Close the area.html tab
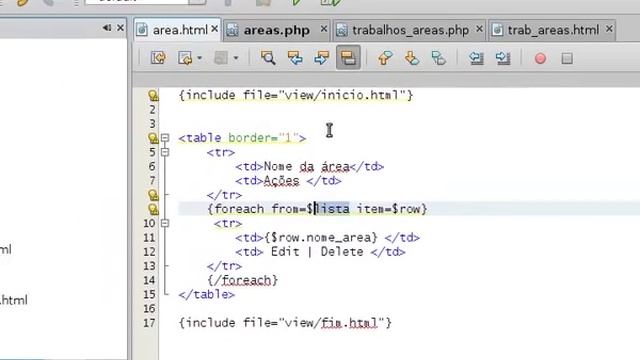 (215, 29)
